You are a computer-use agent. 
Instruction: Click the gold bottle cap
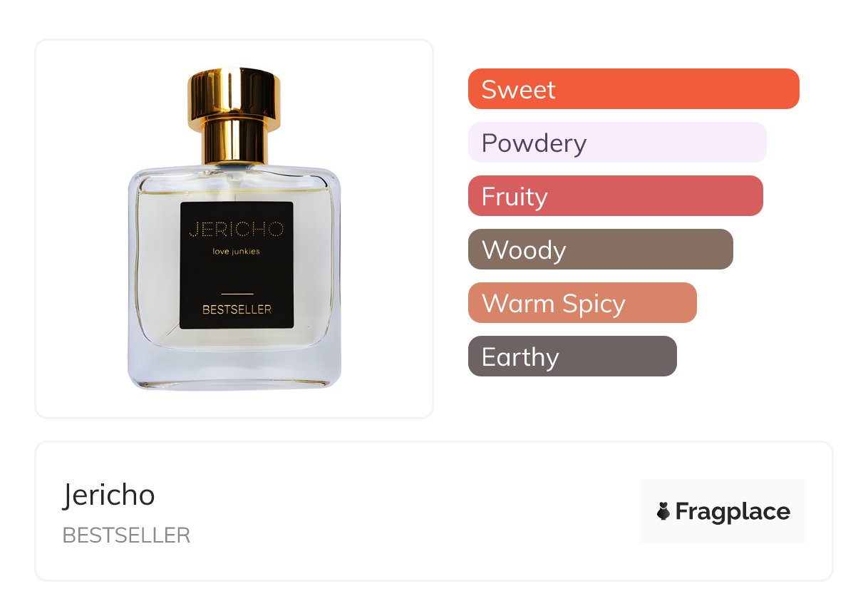point(234,95)
